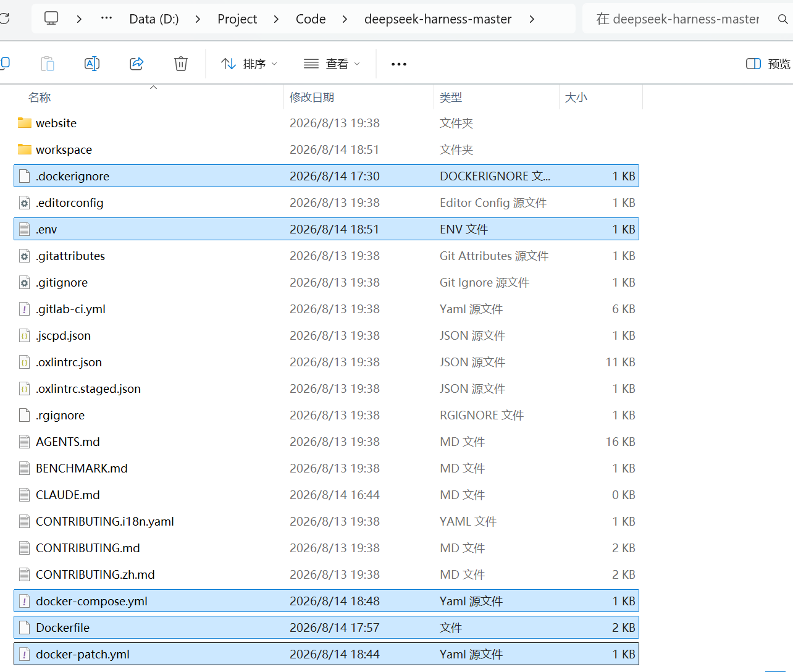Click the CLAUDE.md file icon
This screenshot has height=672, width=793.
25,495
